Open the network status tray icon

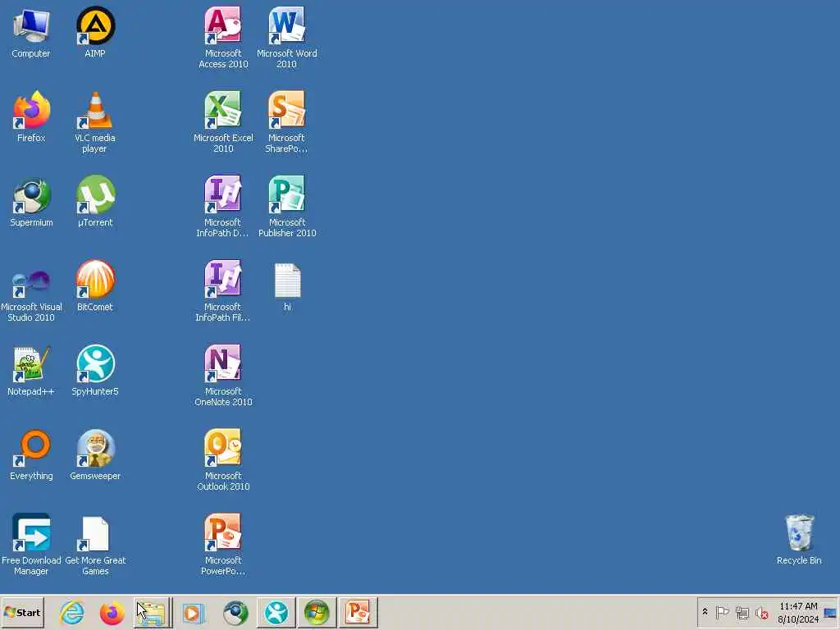point(742,612)
